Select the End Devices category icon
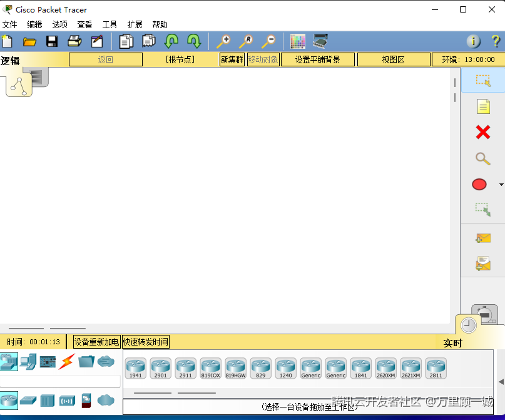Screen dimensions: 505x420 (x=28, y=362)
